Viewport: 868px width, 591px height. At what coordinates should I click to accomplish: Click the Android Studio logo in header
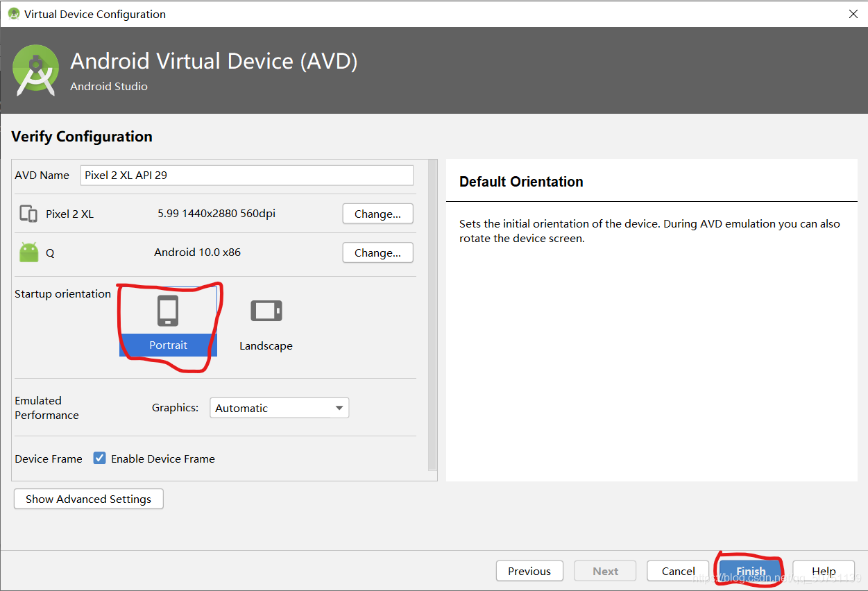point(35,70)
